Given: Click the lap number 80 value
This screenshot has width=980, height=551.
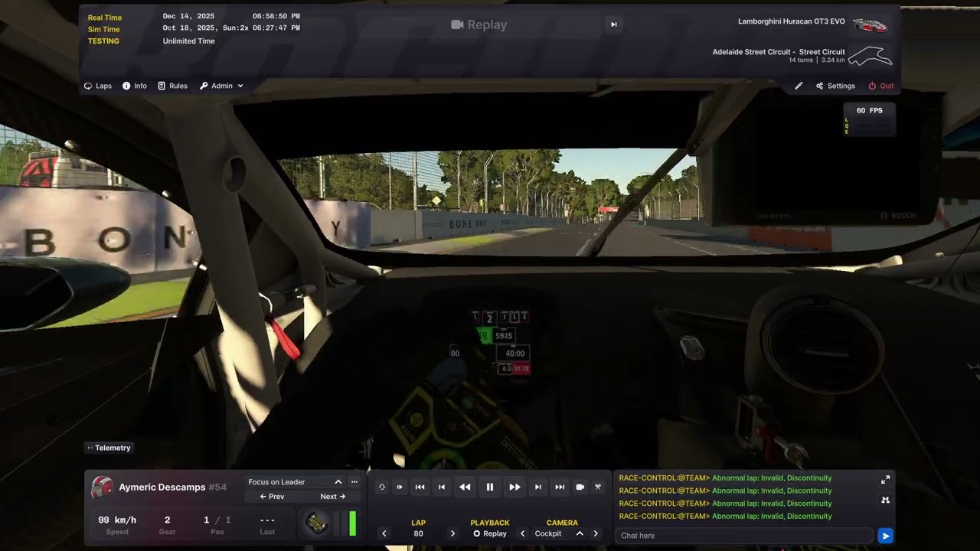Looking at the screenshot, I should point(418,533).
